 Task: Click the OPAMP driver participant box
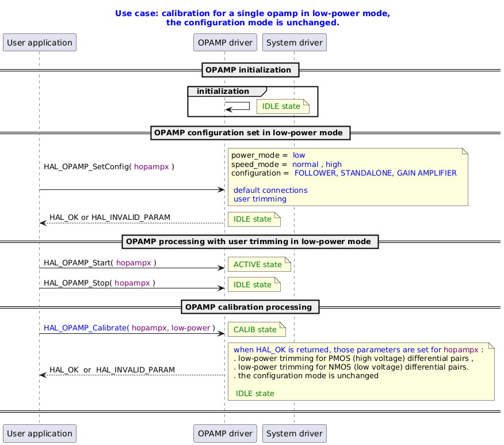225,42
